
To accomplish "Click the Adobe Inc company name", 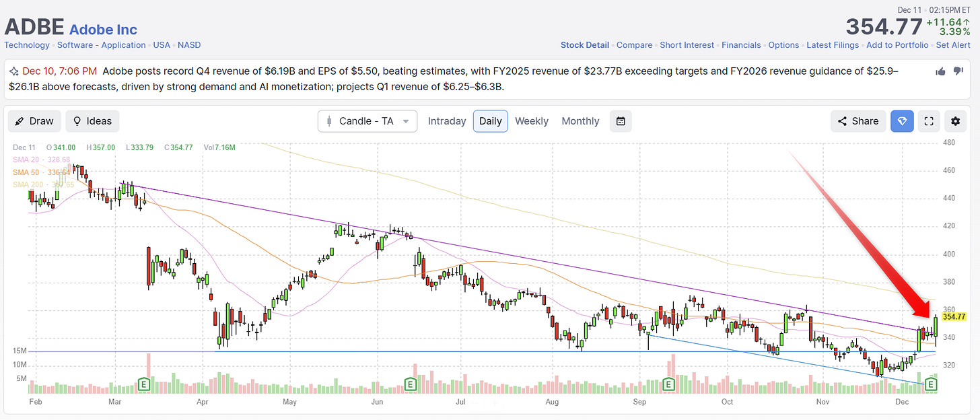I will (x=103, y=30).
